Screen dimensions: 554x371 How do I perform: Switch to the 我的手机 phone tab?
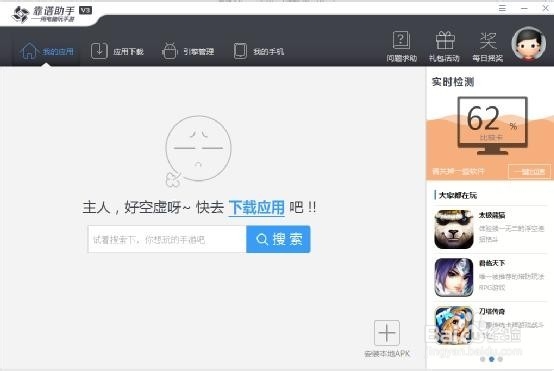pos(259,52)
